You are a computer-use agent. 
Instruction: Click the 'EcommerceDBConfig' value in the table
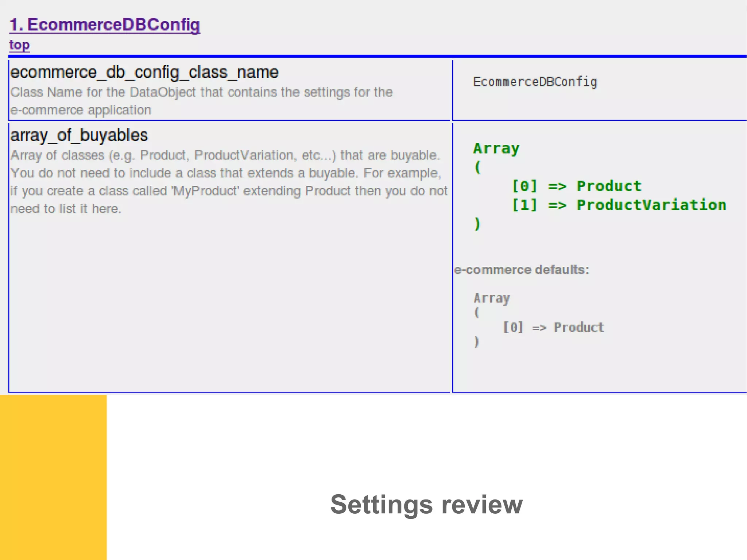pyautogui.click(x=535, y=82)
